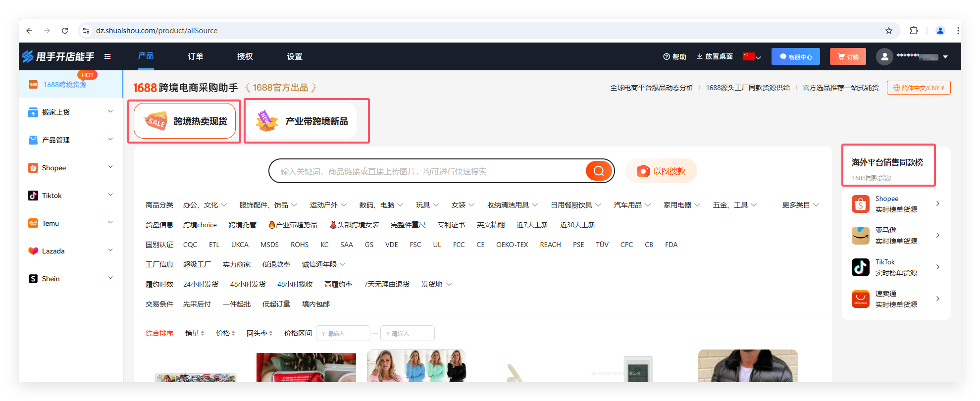Open the women's sweaters product thumbnail
This screenshot has height=401, width=980.
[416, 366]
